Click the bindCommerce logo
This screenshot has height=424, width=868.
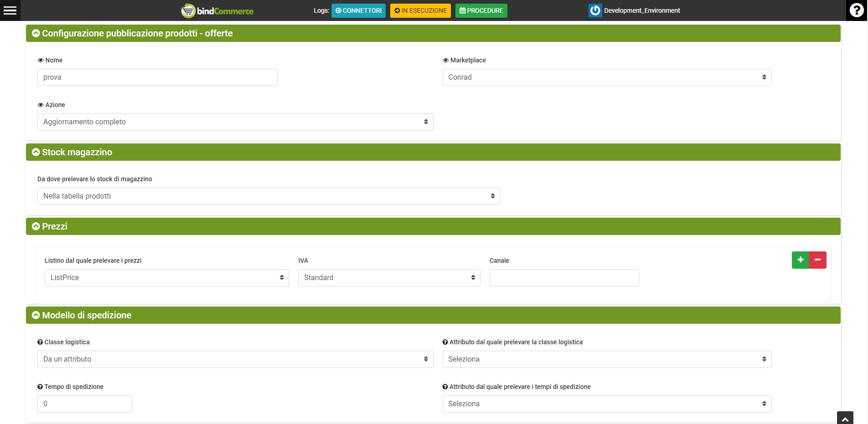click(x=217, y=10)
